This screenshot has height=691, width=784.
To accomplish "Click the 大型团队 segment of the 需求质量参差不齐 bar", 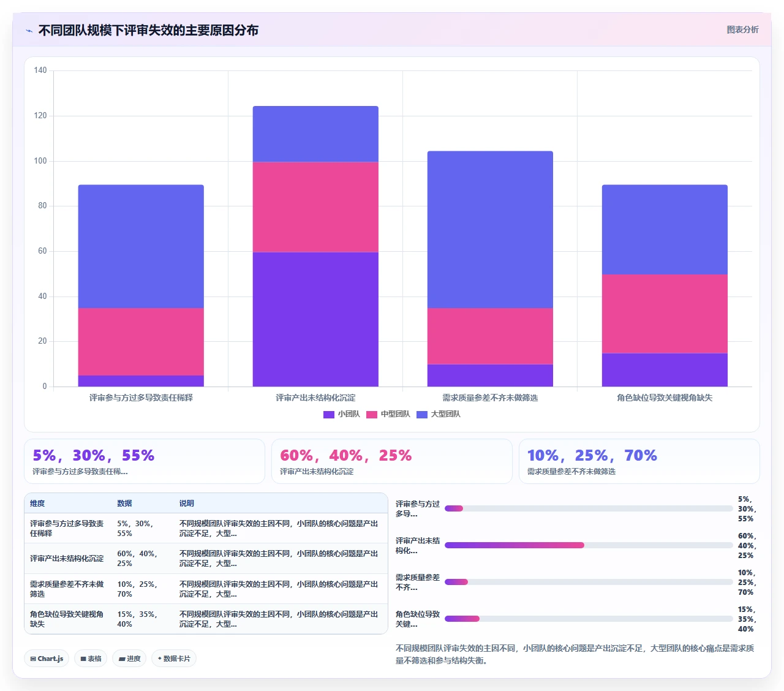I will (490, 230).
